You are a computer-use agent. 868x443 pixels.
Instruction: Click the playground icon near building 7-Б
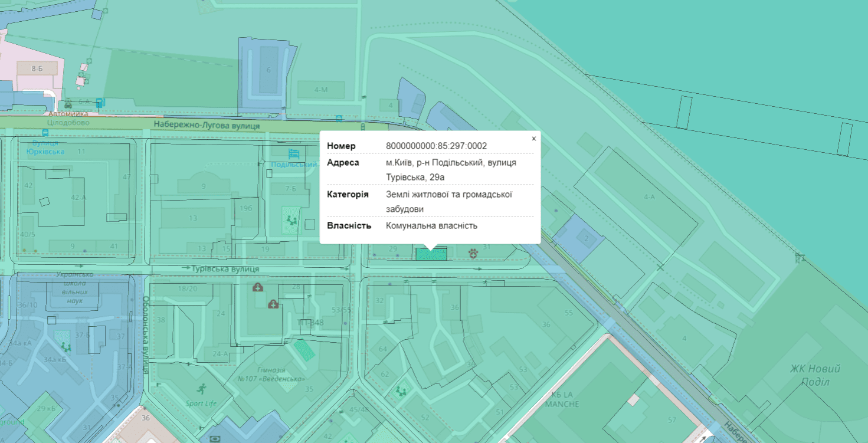click(290, 221)
